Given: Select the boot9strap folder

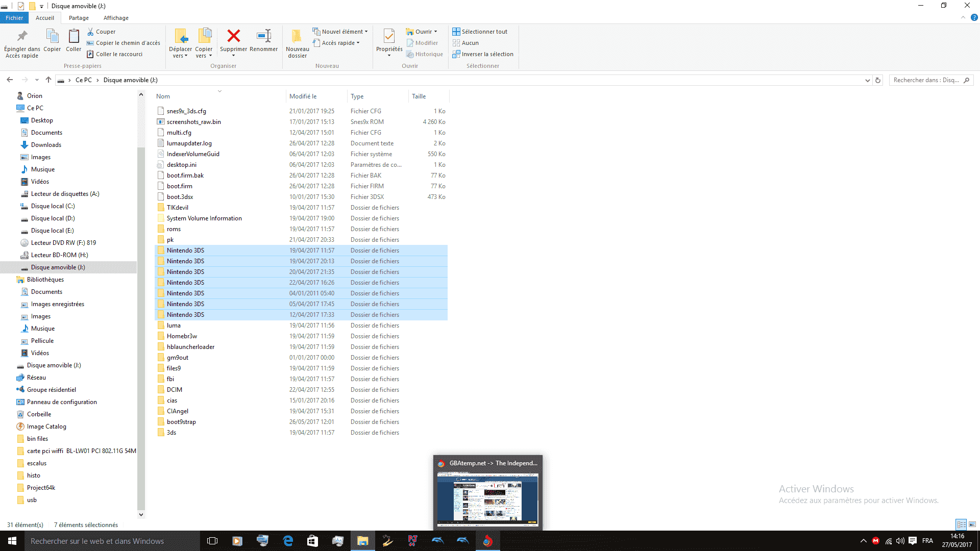Looking at the screenshot, I should [x=301, y=422].
